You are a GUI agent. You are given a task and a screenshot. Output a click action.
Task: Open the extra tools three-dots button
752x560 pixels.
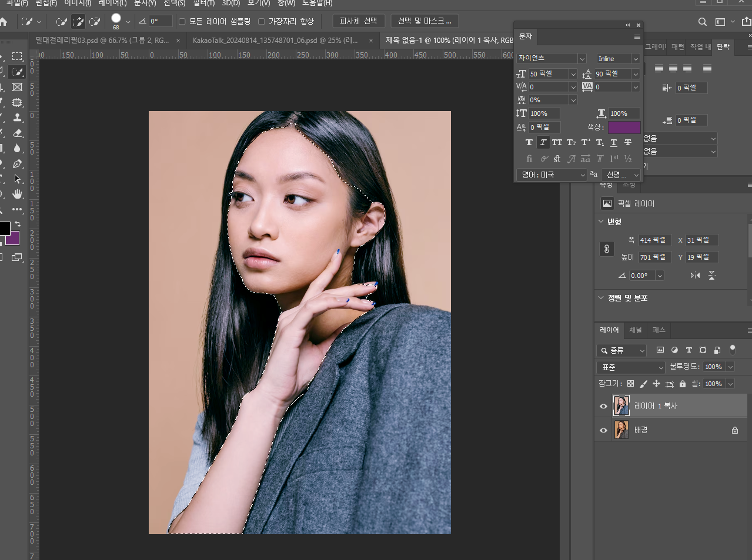(18, 209)
